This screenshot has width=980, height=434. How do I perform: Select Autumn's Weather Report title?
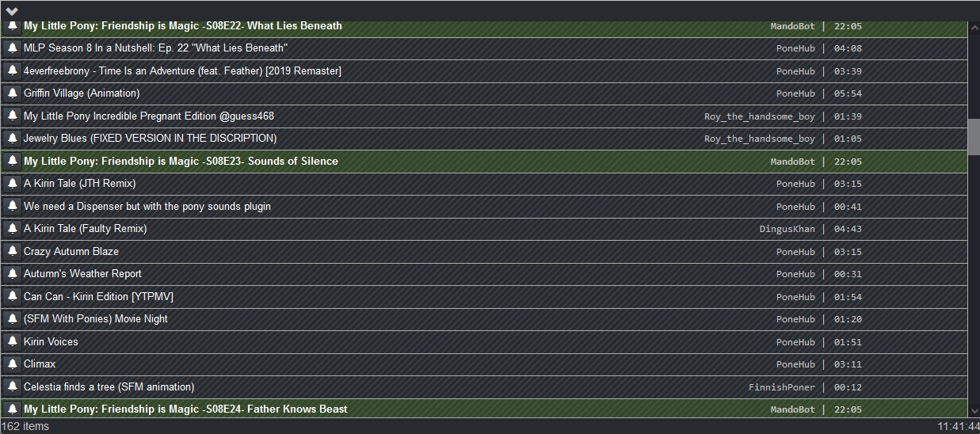(x=82, y=273)
